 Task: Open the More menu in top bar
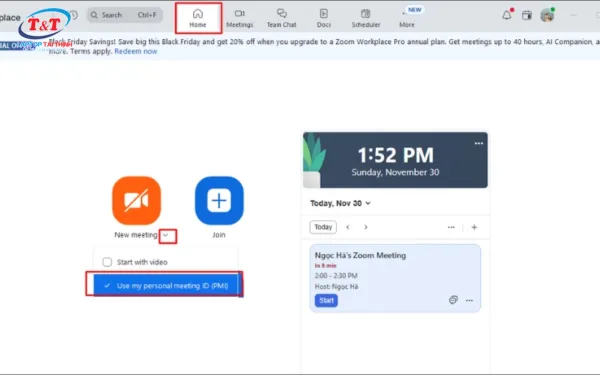[407, 18]
